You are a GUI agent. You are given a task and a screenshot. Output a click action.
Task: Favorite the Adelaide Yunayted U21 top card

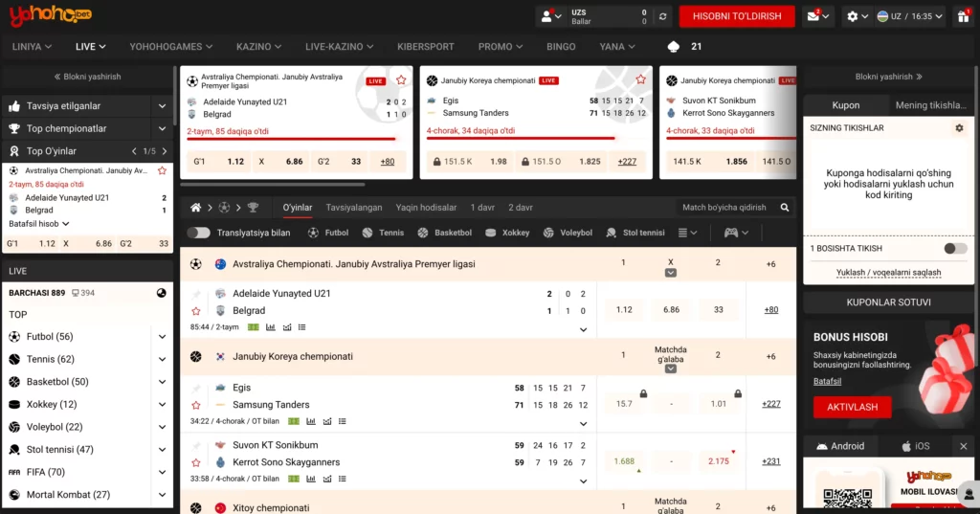tap(401, 80)
